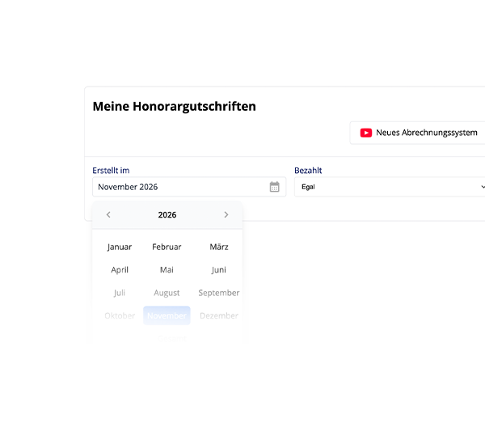This screenshot has width=485, height=448.
Task: Choose Juni in the month picker
Action: click(x=219, y=270)
